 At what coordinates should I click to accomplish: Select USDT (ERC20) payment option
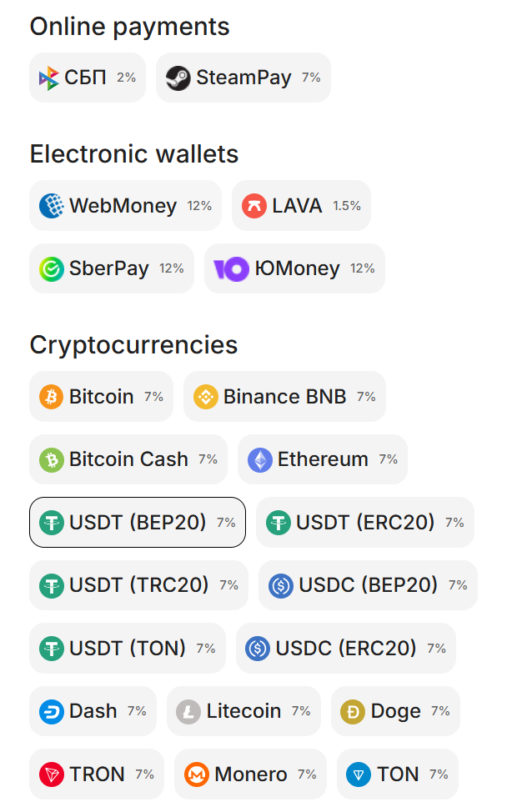(x=364, y=523)
